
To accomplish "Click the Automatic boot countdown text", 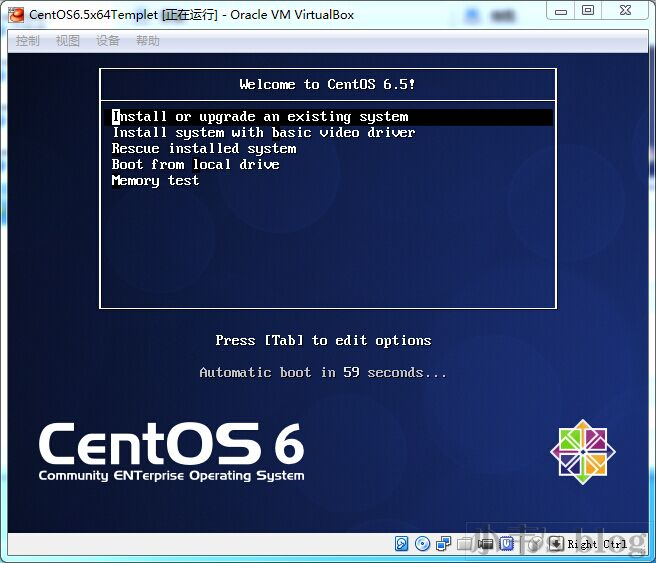I will point(323,372).
